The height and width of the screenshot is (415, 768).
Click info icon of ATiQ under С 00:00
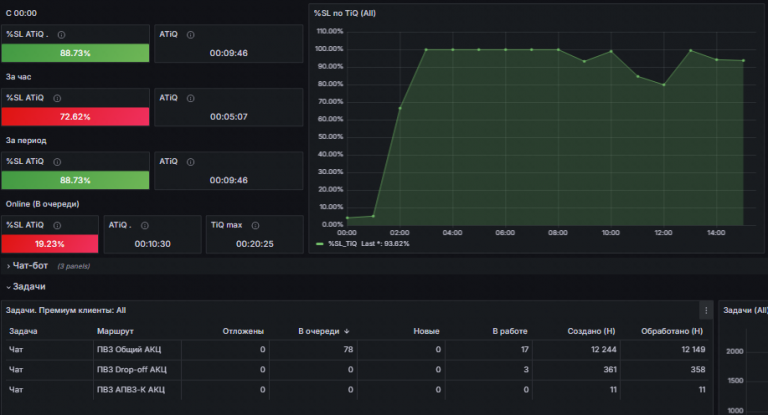191,35
